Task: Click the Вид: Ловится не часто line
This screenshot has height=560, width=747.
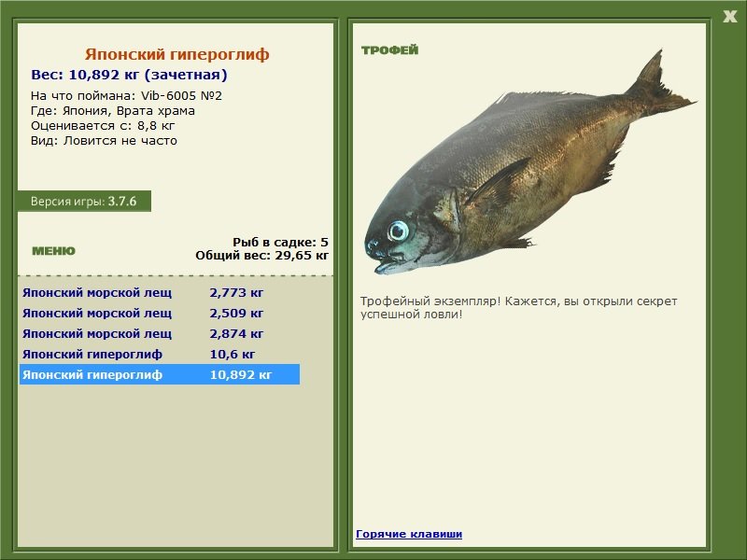Action: (x=104, y=141)
